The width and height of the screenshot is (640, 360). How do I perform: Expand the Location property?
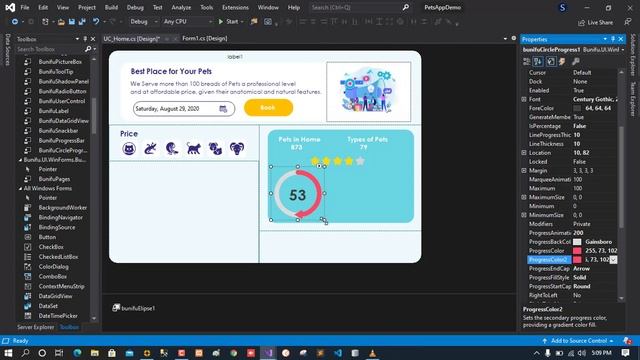(524, 153)
